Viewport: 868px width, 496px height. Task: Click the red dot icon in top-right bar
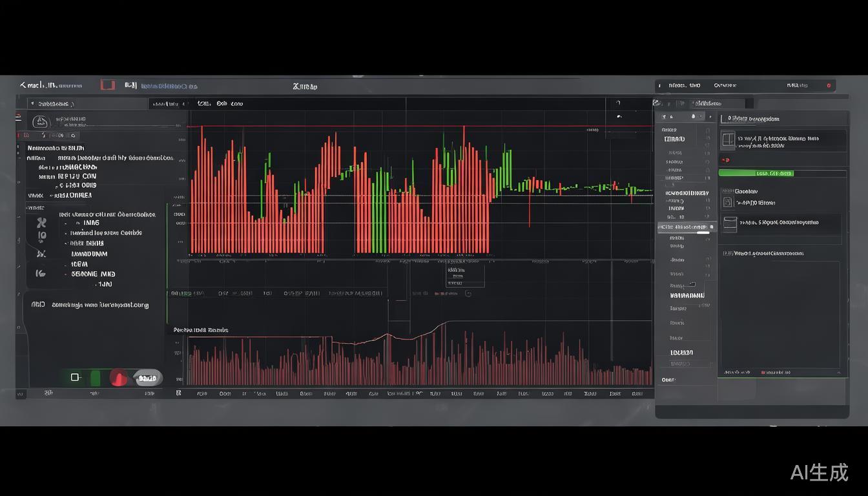tap(829, 85)
